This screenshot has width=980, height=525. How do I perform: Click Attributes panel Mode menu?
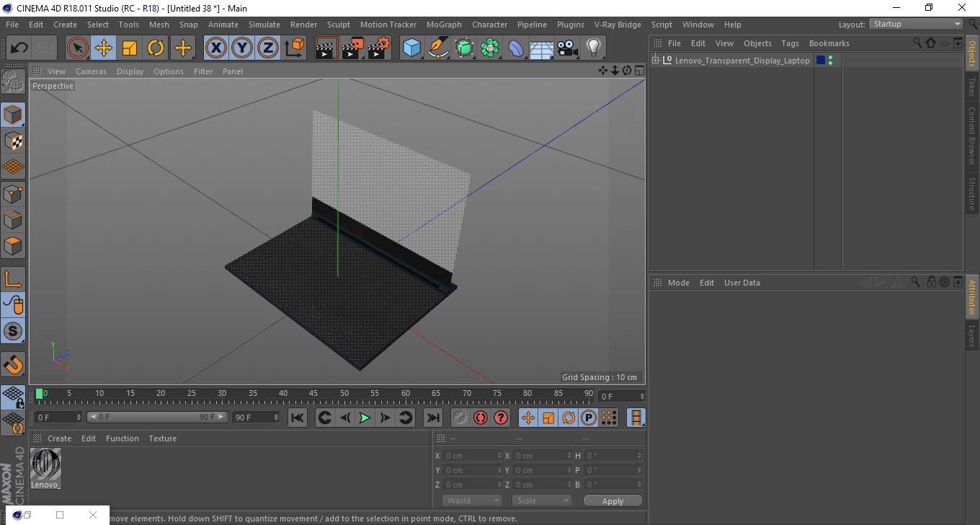point(679,283)
